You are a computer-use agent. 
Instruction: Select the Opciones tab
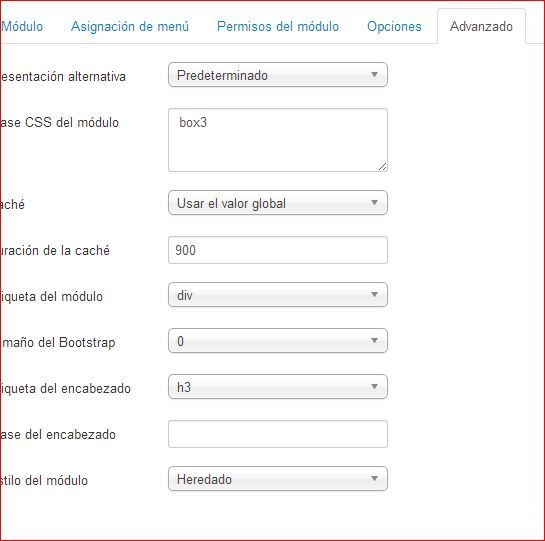point(394,26)
